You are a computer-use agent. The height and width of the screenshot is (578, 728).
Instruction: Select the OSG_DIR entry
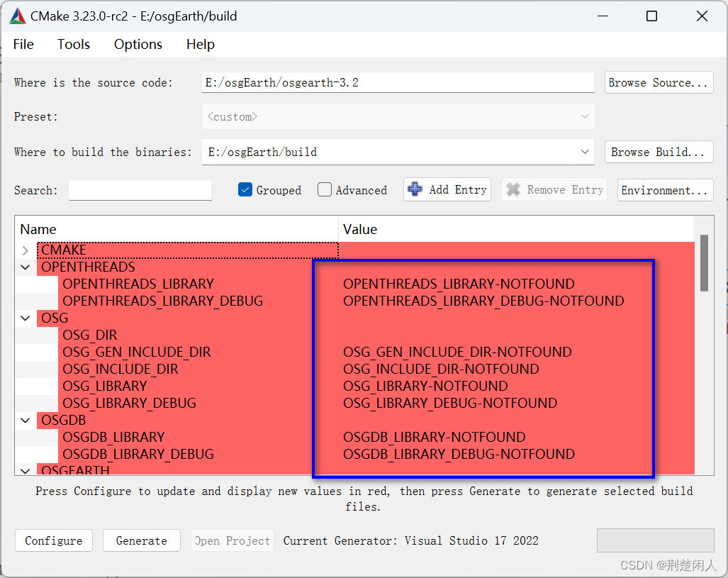(x=89, y=335)
